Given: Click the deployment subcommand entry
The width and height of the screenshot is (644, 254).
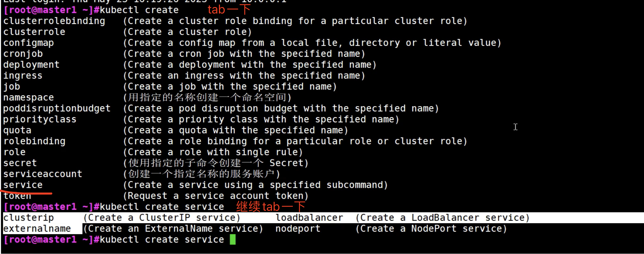Looking at the screenshot, I should point(31,65).
